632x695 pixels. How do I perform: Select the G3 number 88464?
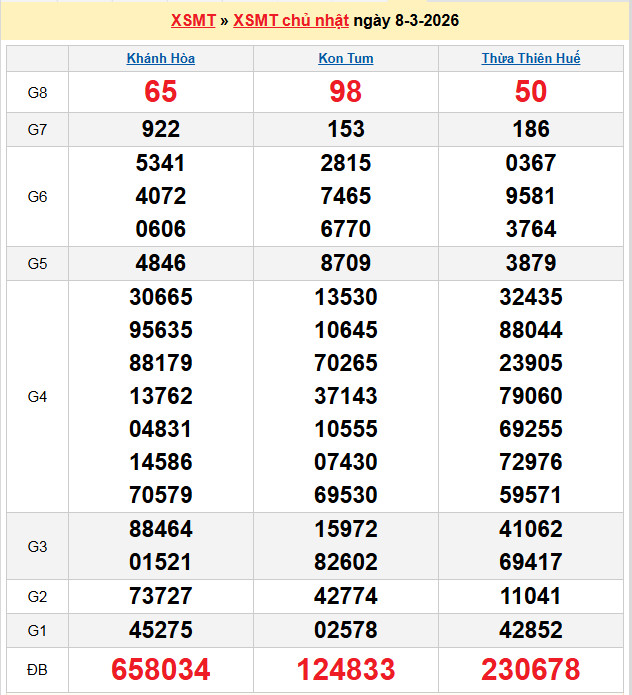coord(160,529)
